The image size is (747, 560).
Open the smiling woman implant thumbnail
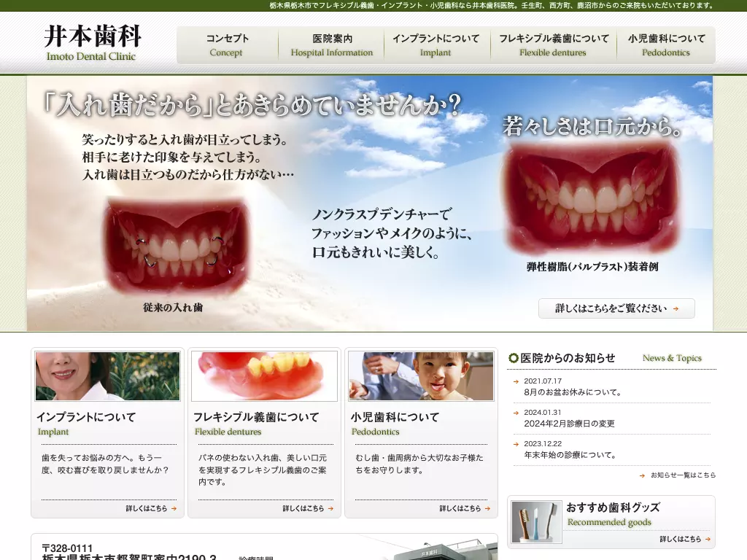(108, 376)
